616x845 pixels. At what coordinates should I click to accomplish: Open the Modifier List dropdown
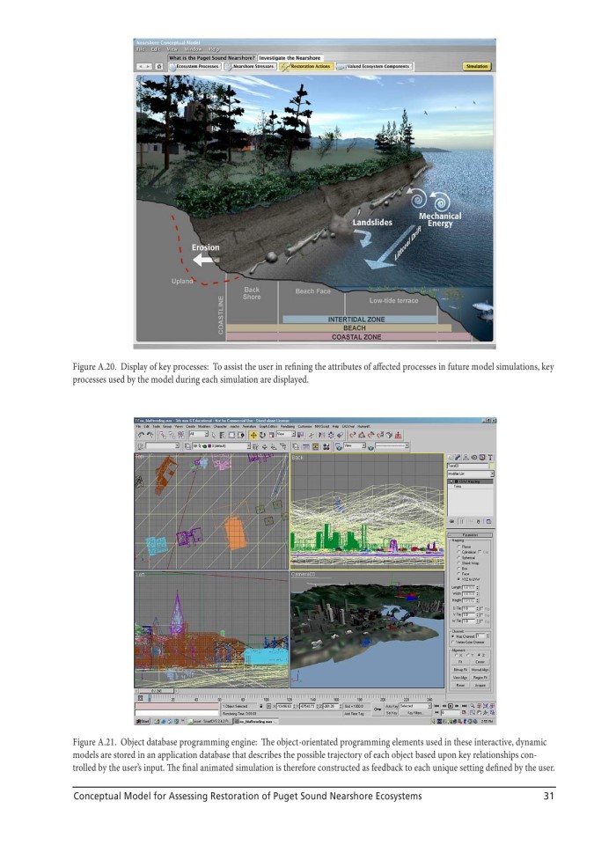(471, 474)
